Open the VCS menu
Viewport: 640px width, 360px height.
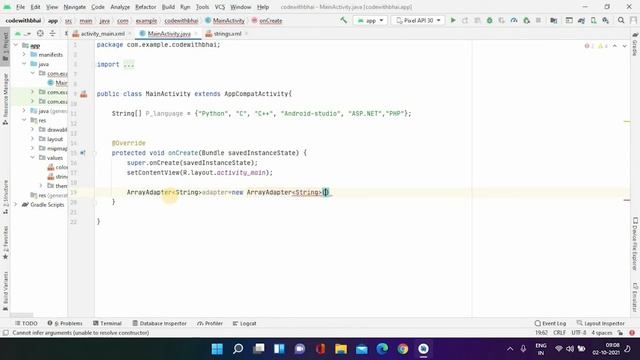(220, 7)
